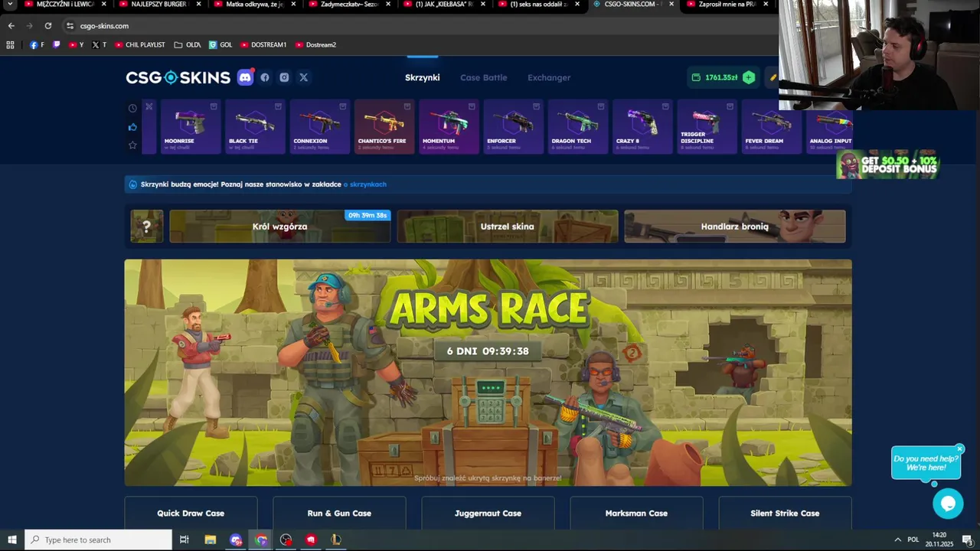Open the GOL bookmark
This screenshot has width=980, height=551.
(x=220, y=44)
